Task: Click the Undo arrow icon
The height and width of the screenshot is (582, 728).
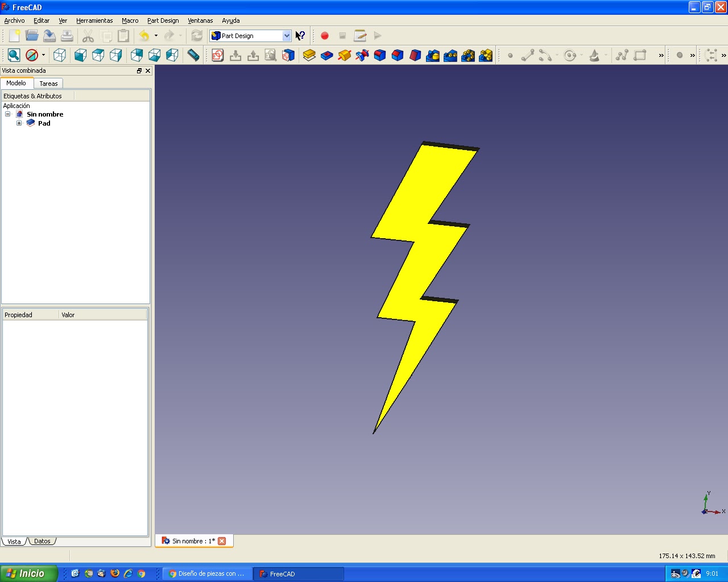Action: [x=144, y=36]
